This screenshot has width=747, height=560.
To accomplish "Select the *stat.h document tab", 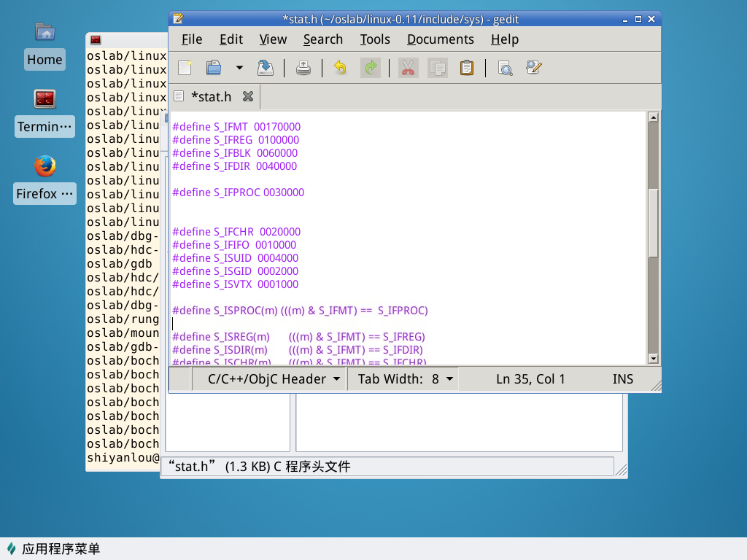I will (x=211, y=96).
